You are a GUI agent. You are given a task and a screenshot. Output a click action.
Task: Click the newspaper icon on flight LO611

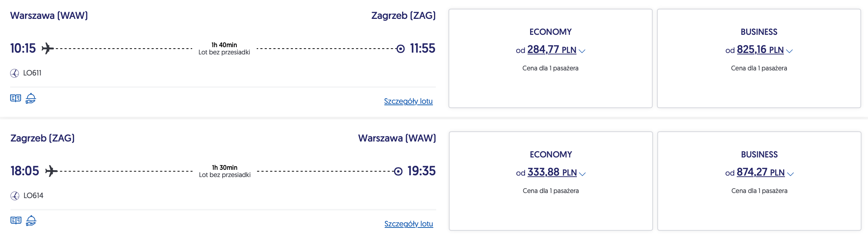click(x=16, y=98)
